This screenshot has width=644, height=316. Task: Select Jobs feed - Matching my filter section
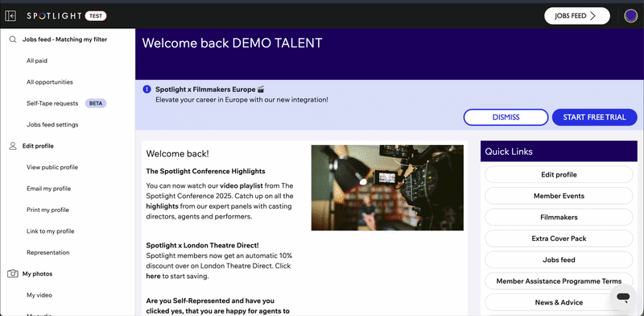click(x=64, y=39)
